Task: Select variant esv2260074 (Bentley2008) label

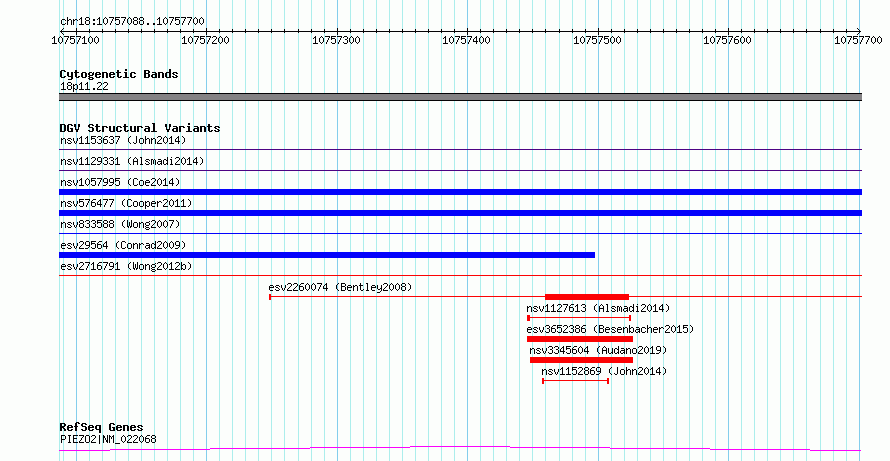Action: [341, 287]
